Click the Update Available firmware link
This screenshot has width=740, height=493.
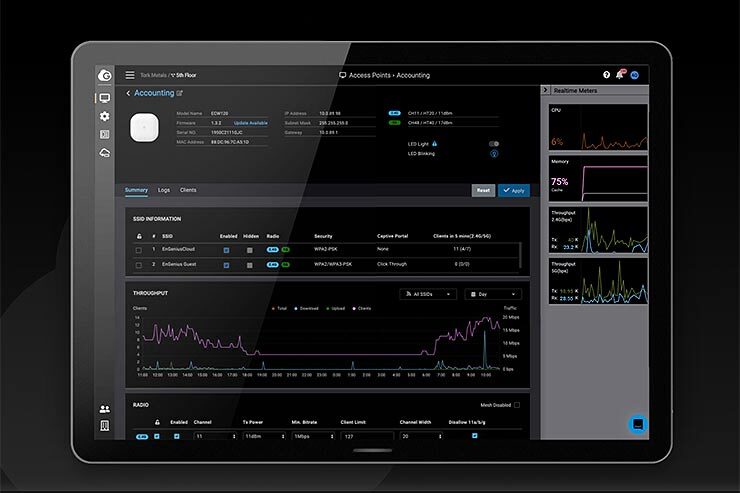pyautogui.click(x=251, y=123)
